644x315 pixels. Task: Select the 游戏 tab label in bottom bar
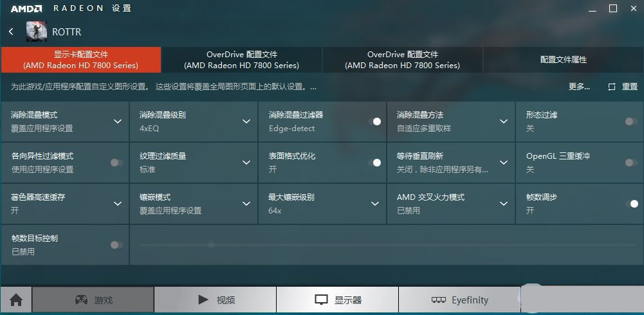pyautogui.click(x=104, y=300)
